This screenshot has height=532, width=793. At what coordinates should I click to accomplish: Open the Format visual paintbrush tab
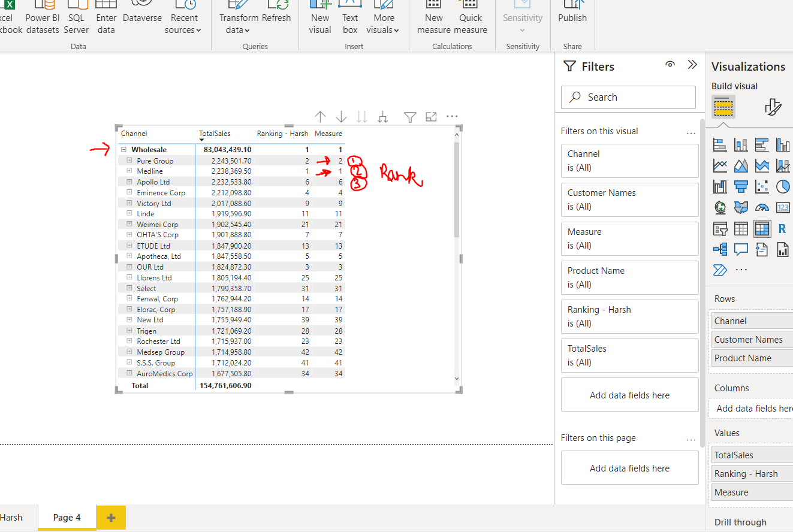click(773, 107)
